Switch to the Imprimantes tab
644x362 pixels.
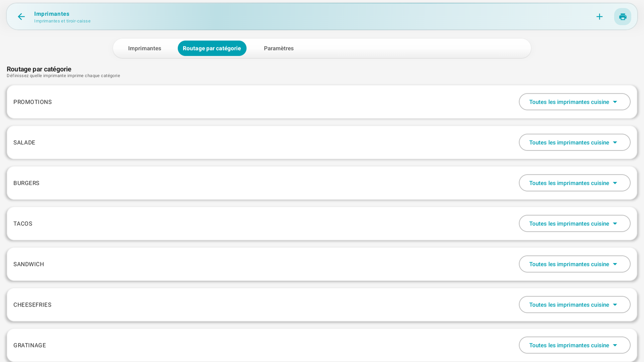144,48
